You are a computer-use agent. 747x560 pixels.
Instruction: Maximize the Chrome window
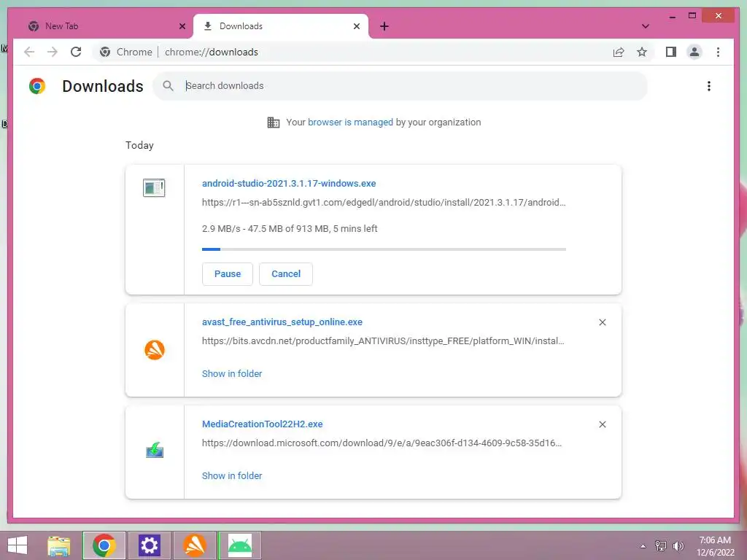(692, 16)
